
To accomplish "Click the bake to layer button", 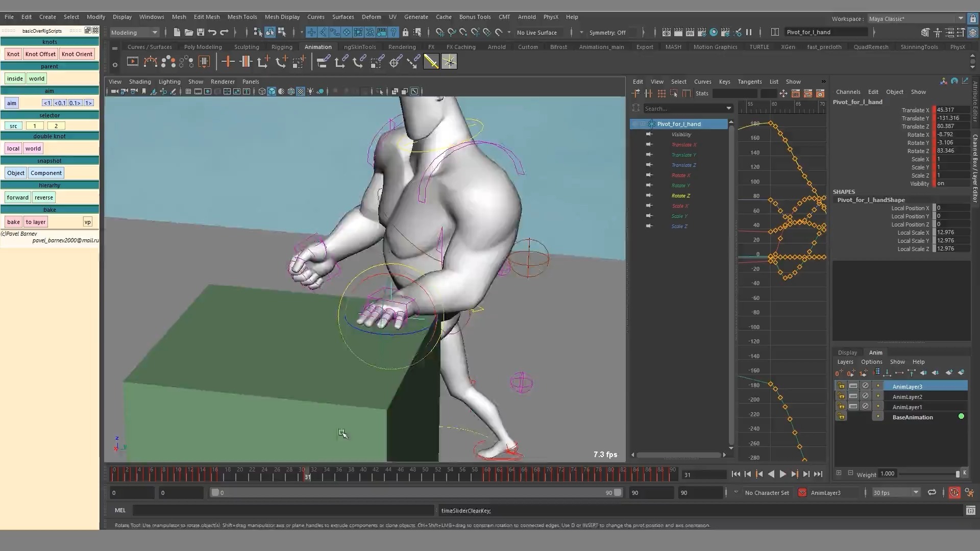I will (x=36, y=222).
